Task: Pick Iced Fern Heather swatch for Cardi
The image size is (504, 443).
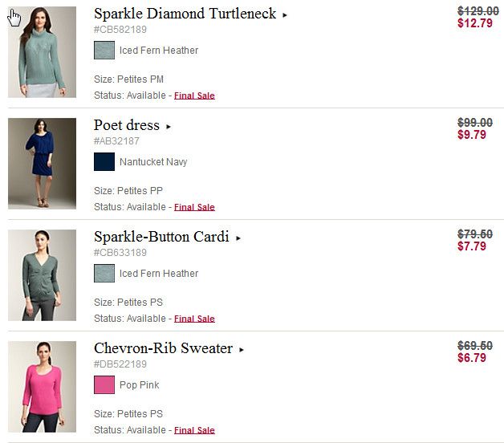Action: [104, 274]
